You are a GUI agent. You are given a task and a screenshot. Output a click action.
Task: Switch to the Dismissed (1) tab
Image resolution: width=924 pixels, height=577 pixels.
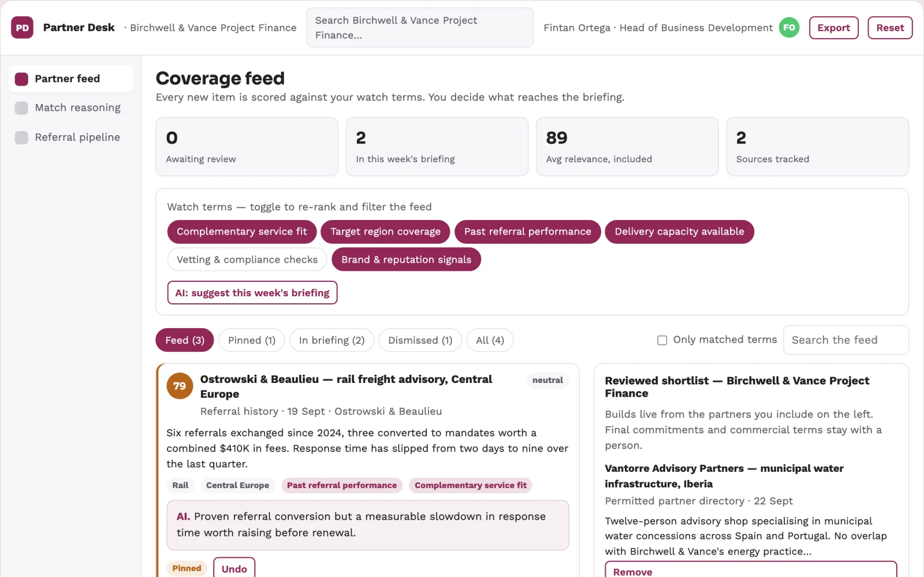(x=420, y=340)
